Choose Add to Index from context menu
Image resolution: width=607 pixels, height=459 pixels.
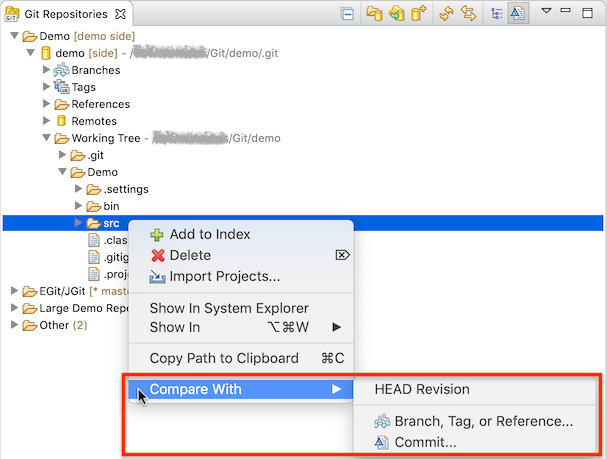click(x=241, y=234)
